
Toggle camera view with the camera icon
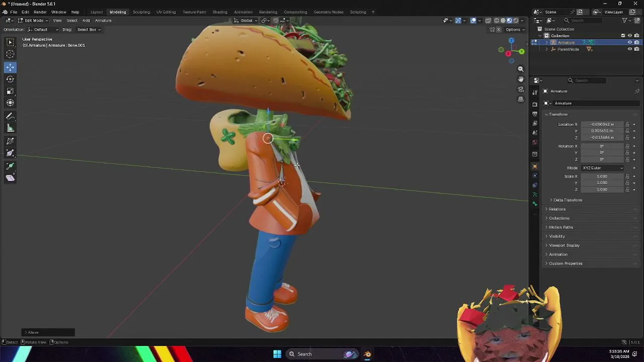click(x=521, y=89)
